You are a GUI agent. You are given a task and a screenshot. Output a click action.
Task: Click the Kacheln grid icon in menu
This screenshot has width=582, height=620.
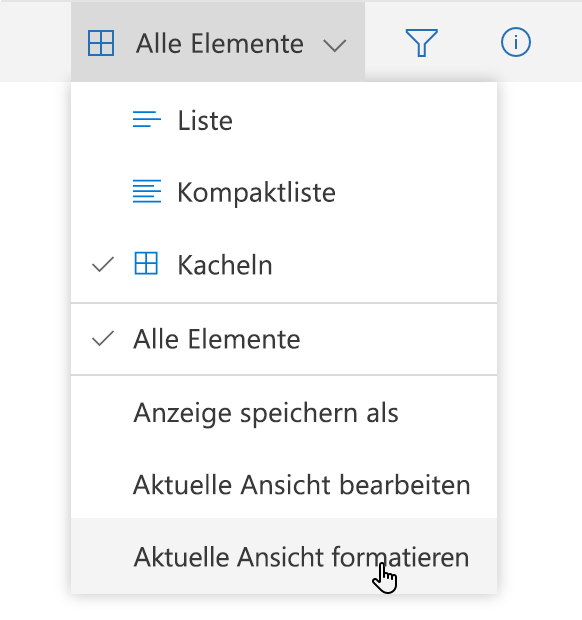tap(146, 263)
